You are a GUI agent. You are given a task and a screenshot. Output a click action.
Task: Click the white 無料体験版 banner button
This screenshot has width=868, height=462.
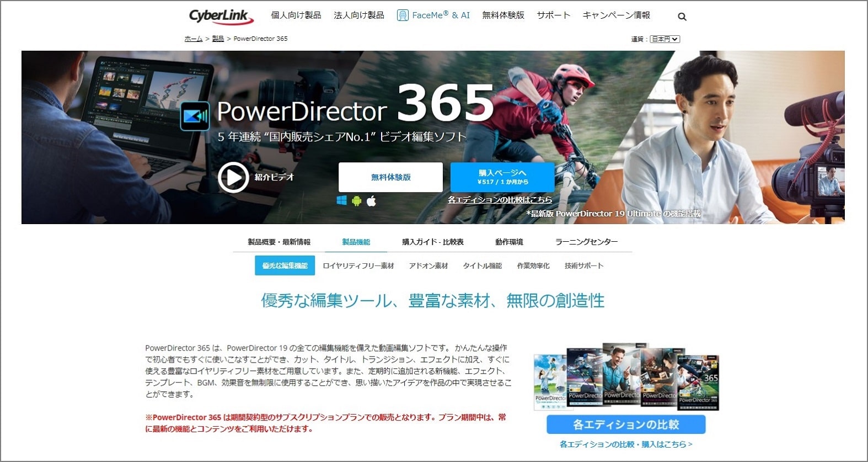[x=390, y=177]
